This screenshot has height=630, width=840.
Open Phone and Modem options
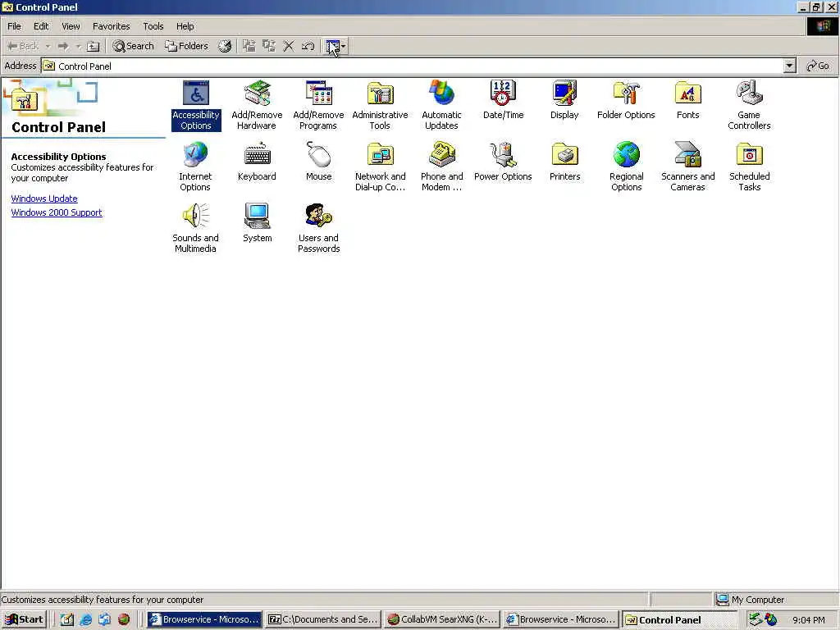tap(441, 167)
